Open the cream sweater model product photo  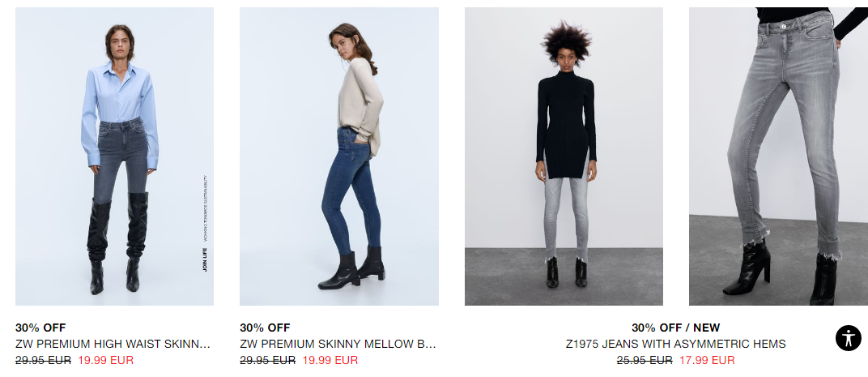(338, 156)
